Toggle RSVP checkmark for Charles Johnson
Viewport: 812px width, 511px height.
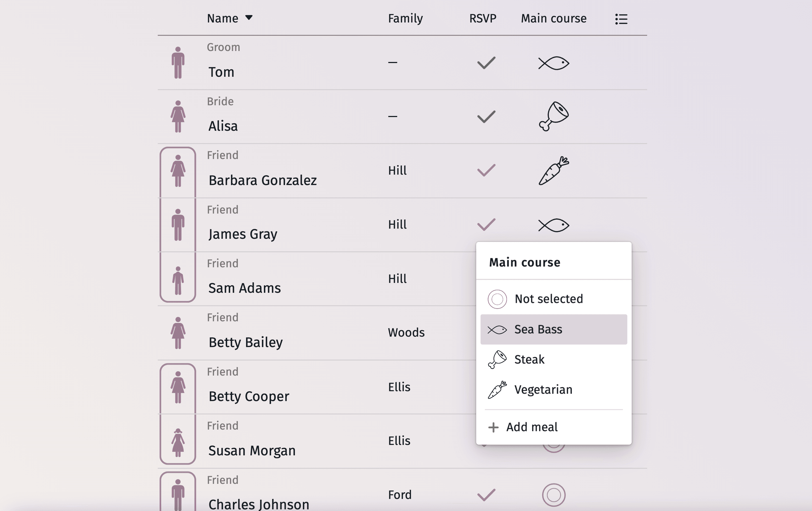[486, 493]
